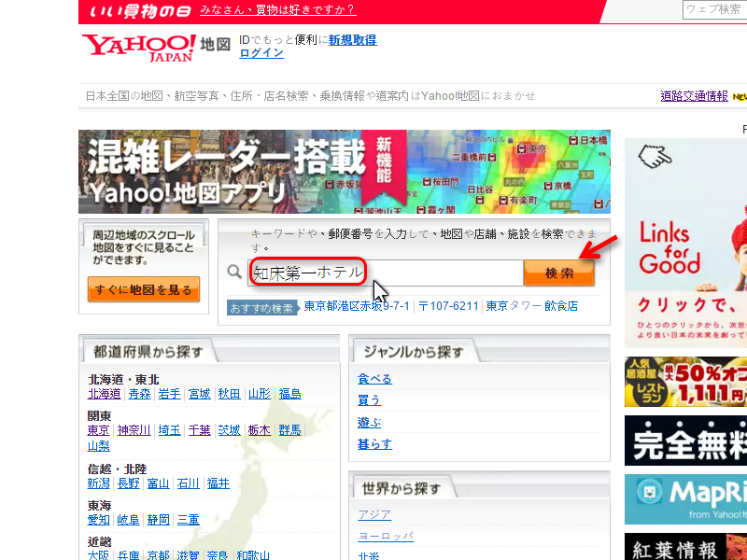Open the 食べる genre link
The height and width of the screenshot is (560, 747).
pos(375,379)
